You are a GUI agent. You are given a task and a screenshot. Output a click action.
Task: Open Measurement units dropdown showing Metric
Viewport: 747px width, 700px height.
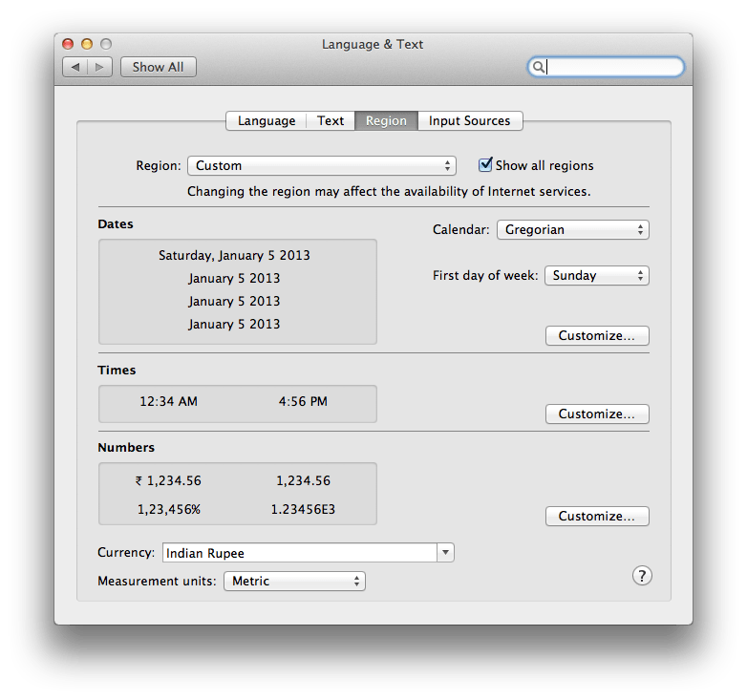(x=294, y=582)
